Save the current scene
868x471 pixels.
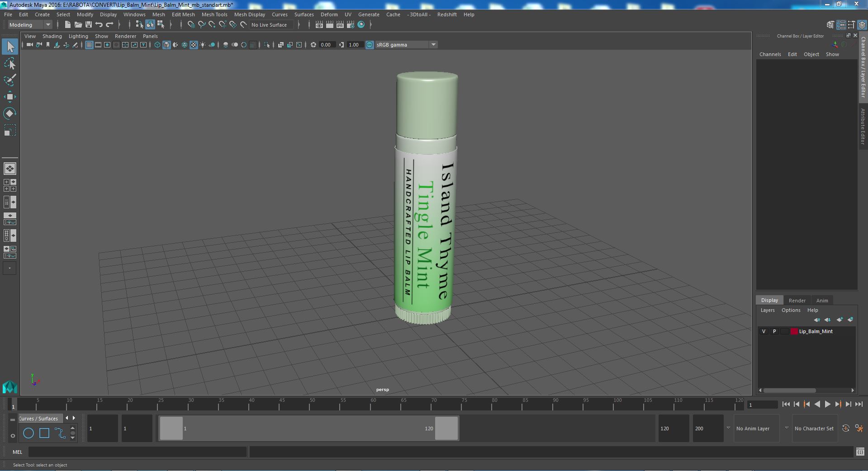[x=89, y=24]
